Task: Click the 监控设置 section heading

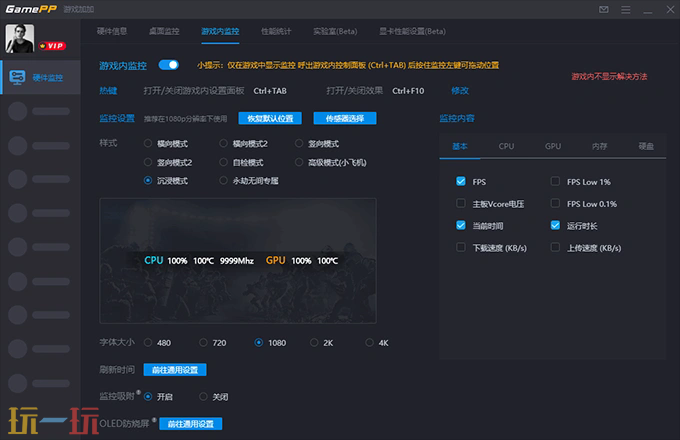Action: pyautogui.click(x=117, y=118)
